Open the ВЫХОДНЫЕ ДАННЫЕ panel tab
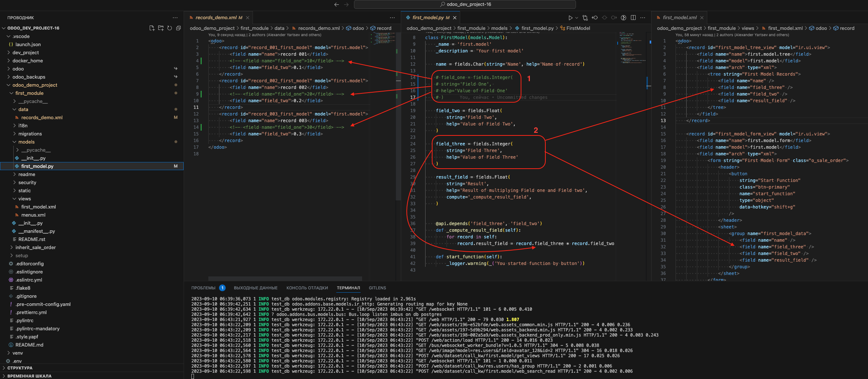Viewport: 868px width, 379px height. click(256, 288)
